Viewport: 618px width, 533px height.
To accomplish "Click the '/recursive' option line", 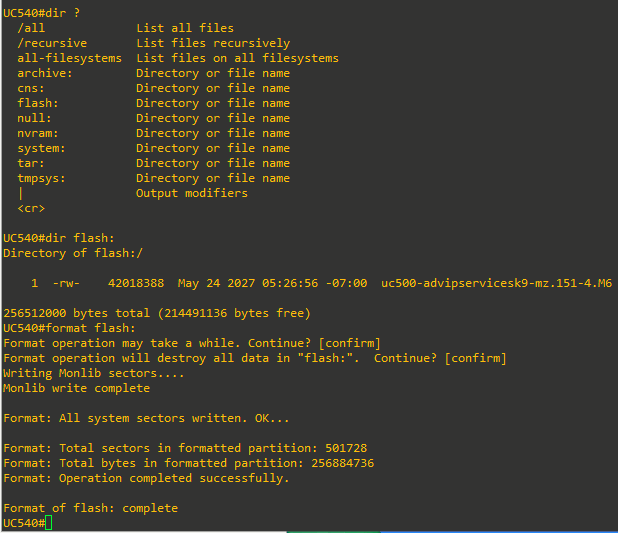I will [x=52, y=43].
